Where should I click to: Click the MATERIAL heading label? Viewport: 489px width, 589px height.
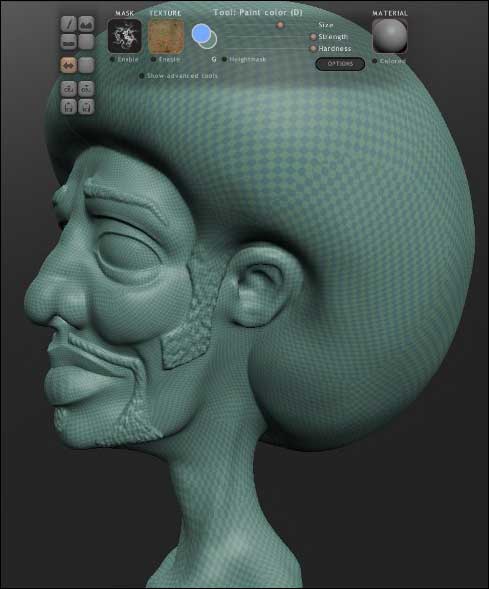[x=390, y=13]
